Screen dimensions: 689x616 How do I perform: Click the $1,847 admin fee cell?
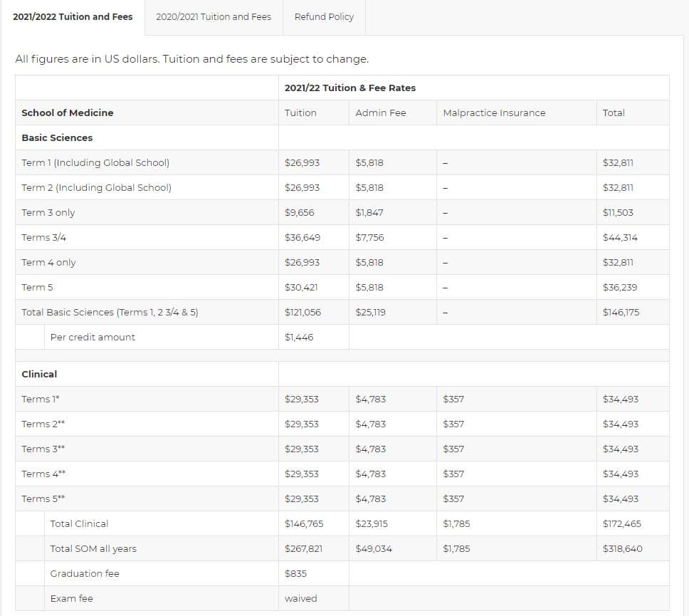[x=369, y=213]
